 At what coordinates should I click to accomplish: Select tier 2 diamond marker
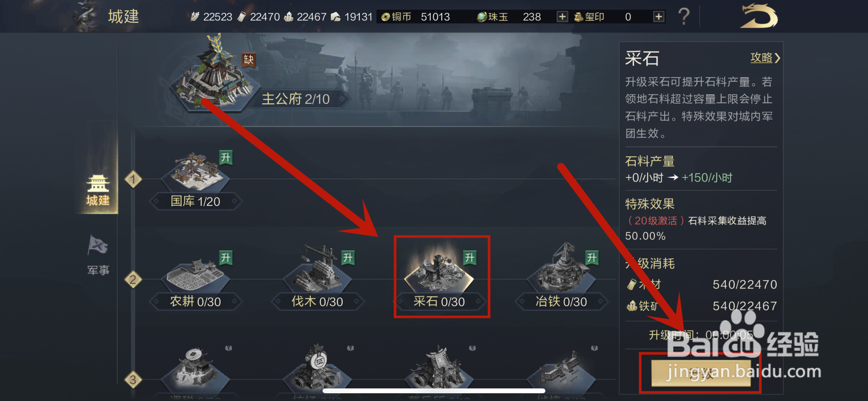[x=133, y=279]
